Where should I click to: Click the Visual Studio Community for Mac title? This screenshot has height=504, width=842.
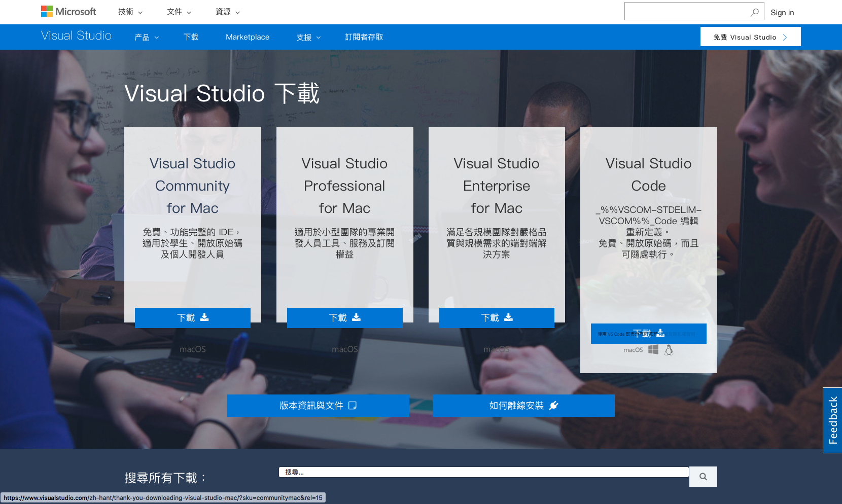tap(193, 186)
